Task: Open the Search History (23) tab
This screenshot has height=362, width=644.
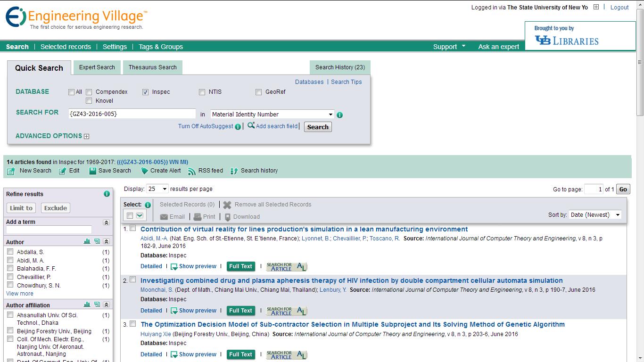Action: [x=340, y=67]
